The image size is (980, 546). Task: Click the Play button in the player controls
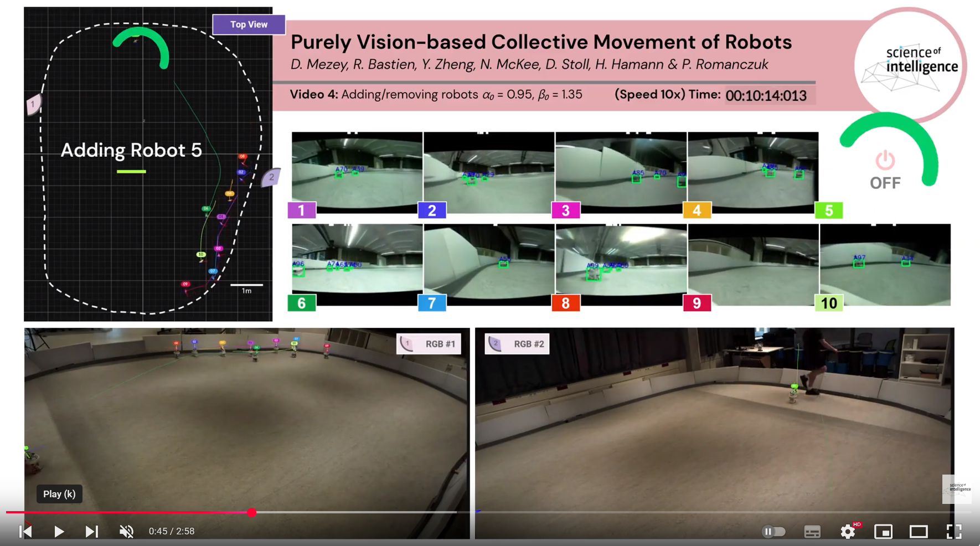coord(59,532)
